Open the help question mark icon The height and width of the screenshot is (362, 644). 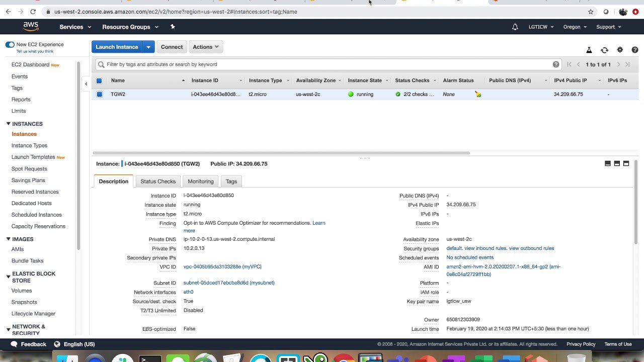pos(635,50)
